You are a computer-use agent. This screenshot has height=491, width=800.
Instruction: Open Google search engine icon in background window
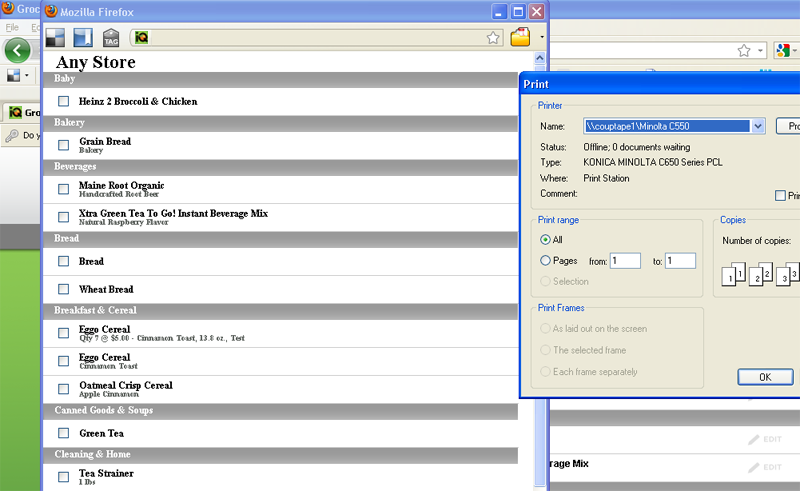coord(782,51)
